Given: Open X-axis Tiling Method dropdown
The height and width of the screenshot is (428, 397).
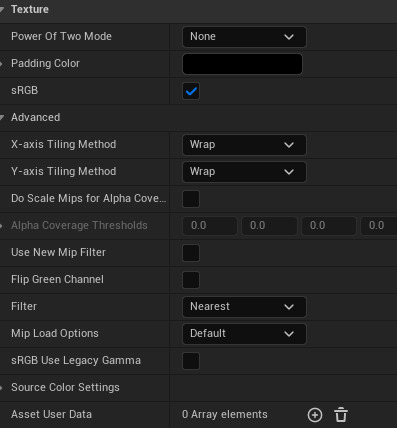Looking at the screenshot, I should point(244,145).
